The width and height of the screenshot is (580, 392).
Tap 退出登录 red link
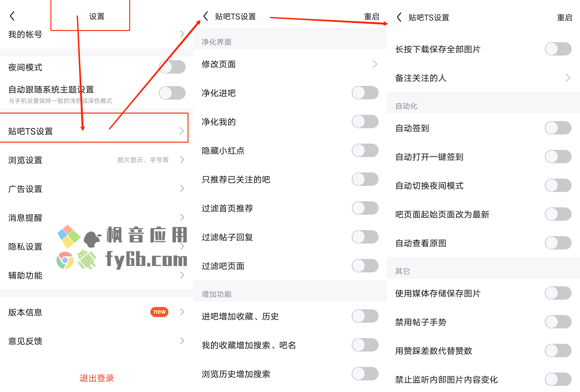coord(97,378)
